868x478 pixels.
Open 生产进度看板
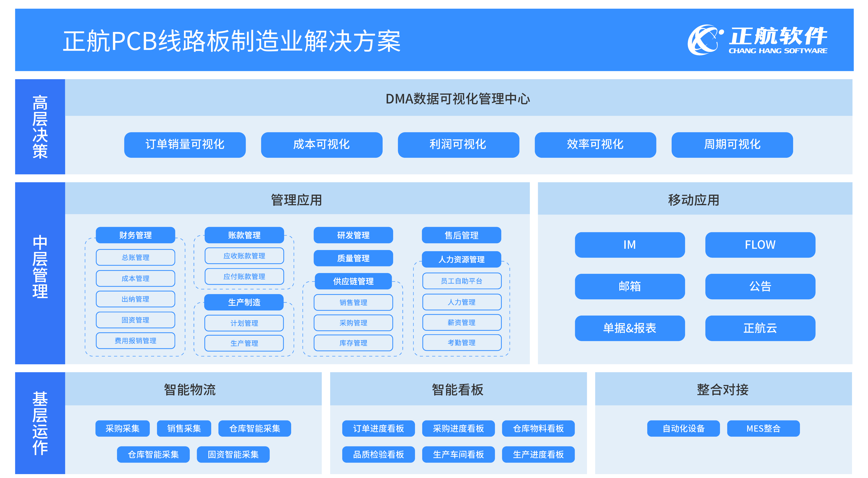pos(538,454)
